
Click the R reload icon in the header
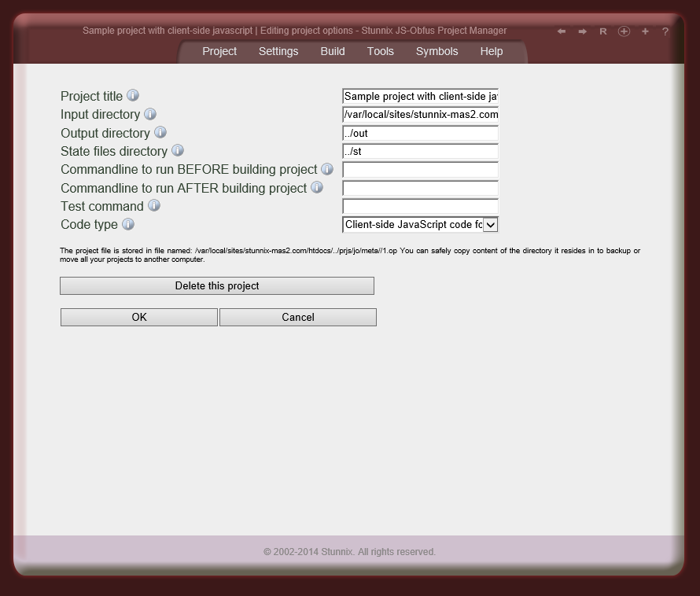603,31
